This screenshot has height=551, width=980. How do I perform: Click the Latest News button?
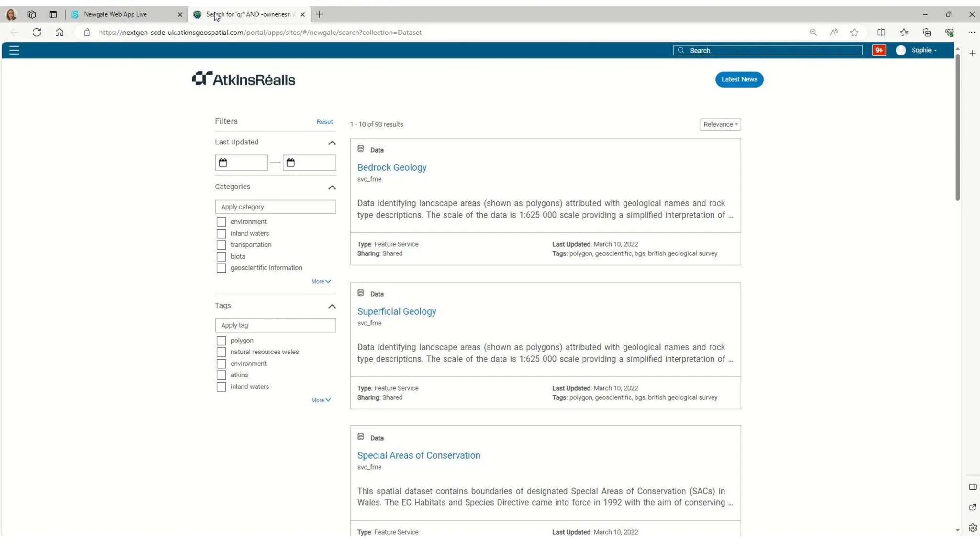[x=739, y=79]
